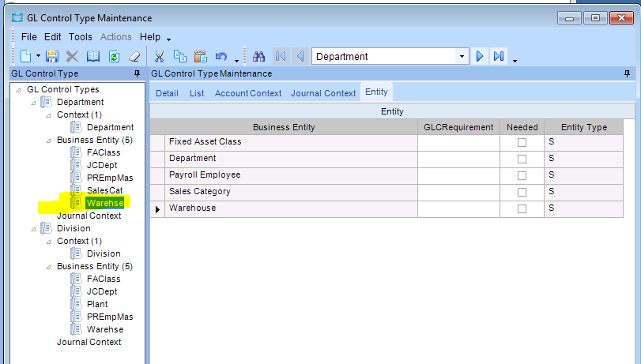Save with the floppy disk icon

tap(52, 56)
